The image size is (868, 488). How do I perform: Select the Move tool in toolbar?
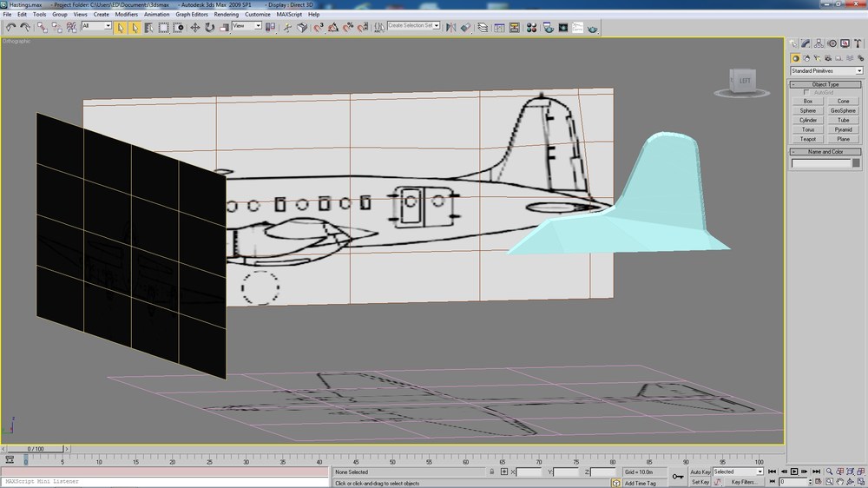195,27
